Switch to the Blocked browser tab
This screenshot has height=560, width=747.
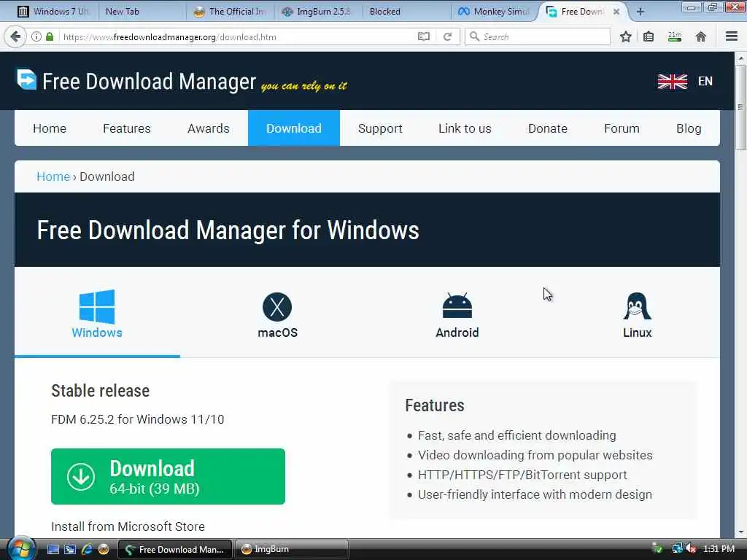(406, 12)
